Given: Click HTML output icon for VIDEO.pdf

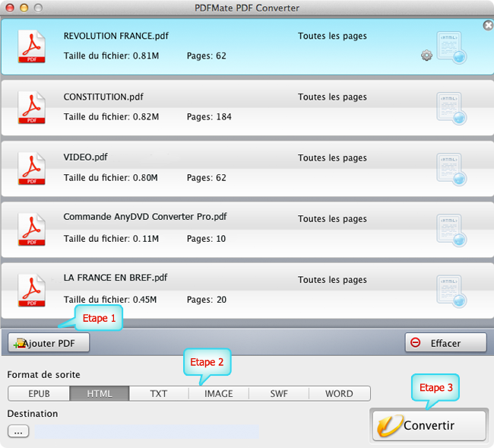Looking at the screenshot, I should point(451,170).
